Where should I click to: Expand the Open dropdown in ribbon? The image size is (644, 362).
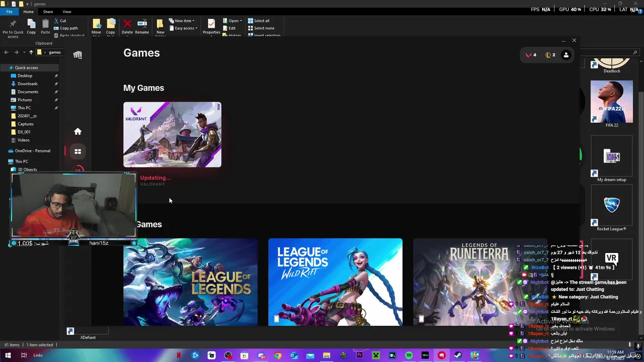click(x=232, y=21)
